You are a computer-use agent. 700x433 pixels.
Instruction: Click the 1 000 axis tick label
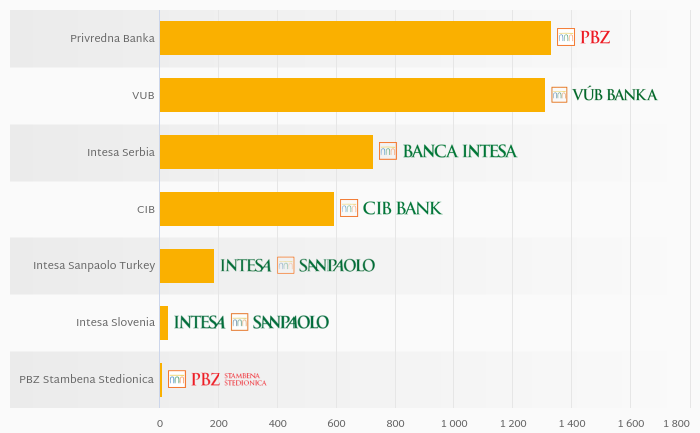point(454,424)
